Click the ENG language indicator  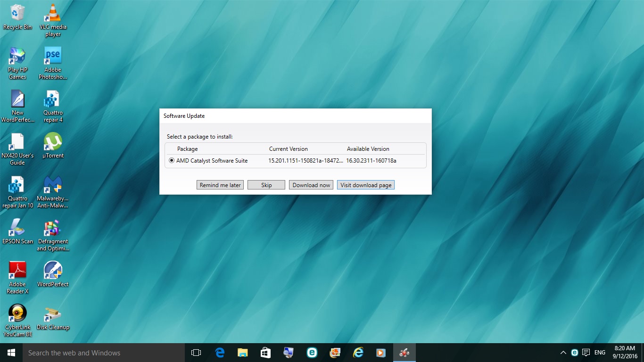(x=600, y=353)
